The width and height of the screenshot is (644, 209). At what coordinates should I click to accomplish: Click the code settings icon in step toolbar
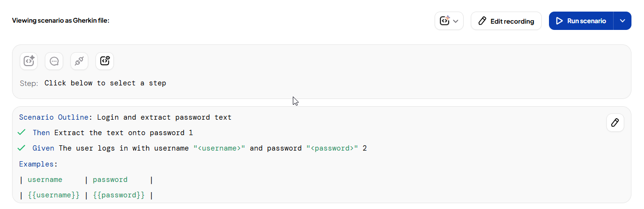[x=105, y=61]
